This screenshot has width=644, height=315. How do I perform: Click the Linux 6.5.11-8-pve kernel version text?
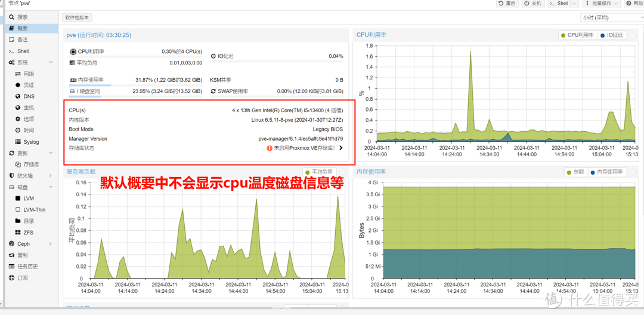click(298, 120)
